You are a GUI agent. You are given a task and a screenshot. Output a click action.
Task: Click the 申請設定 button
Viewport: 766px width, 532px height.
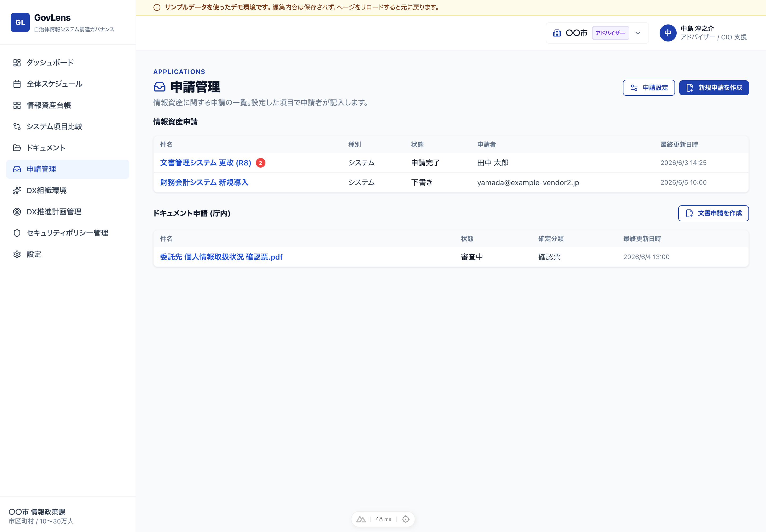[649, 88]
